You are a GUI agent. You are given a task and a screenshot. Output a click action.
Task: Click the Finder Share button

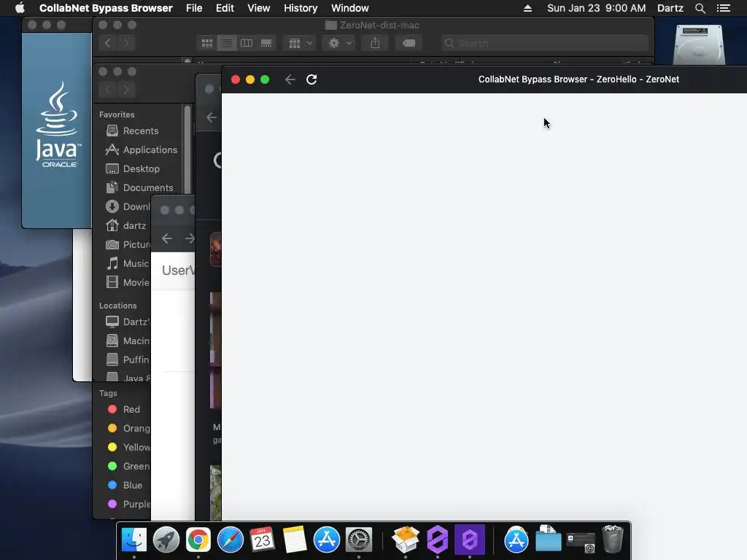click(376, 43)
